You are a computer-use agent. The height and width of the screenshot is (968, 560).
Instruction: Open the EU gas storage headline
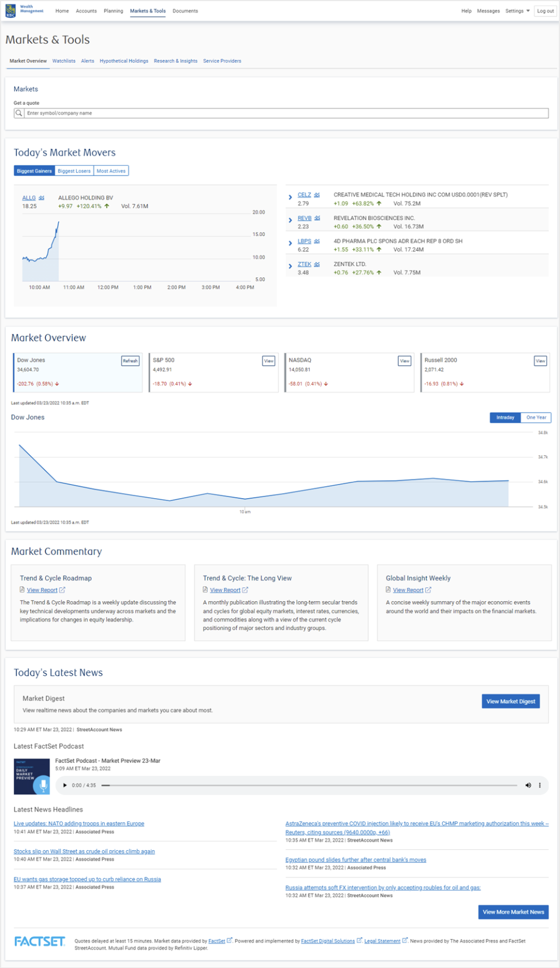tap(87, 879)
